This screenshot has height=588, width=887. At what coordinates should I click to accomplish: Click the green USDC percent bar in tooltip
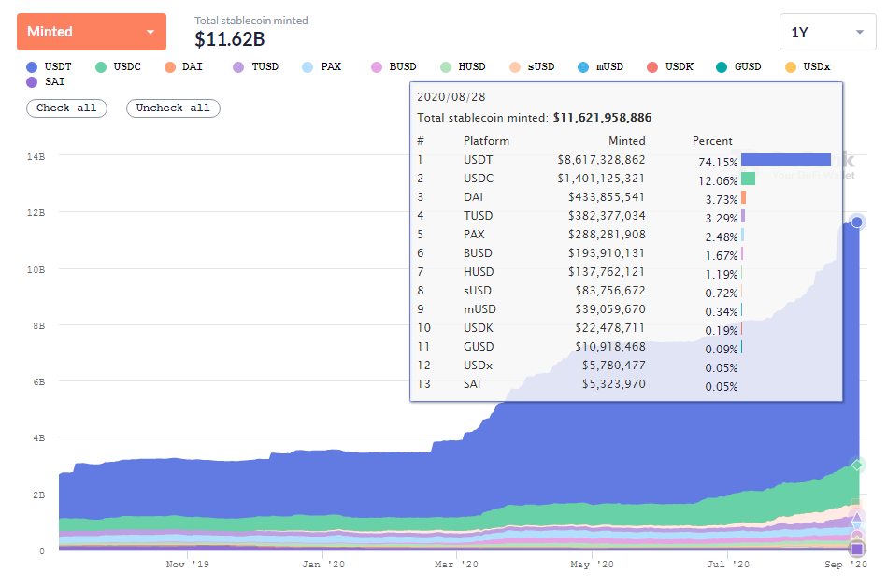coord(748,179)
